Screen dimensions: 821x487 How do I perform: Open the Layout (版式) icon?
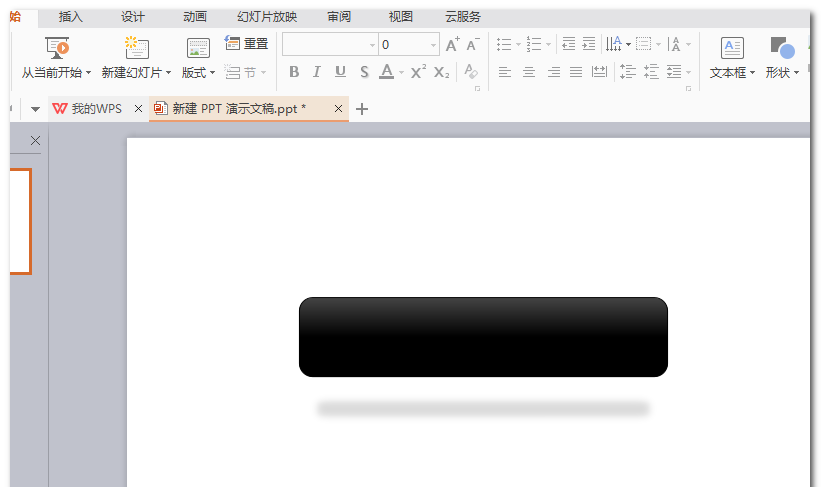pyautogui.click(x=198, y=48)
